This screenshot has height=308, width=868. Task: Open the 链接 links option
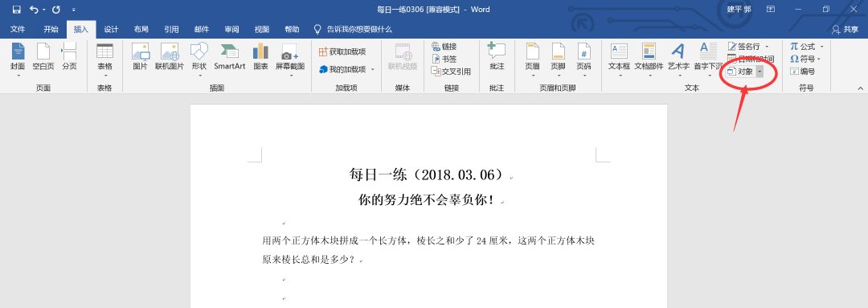[444, 47]
